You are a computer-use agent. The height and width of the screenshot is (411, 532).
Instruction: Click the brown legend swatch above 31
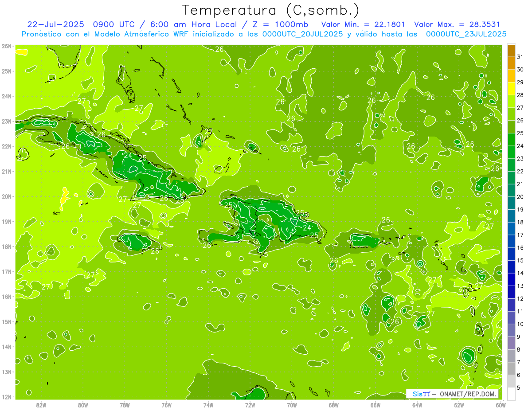[511, 51]
